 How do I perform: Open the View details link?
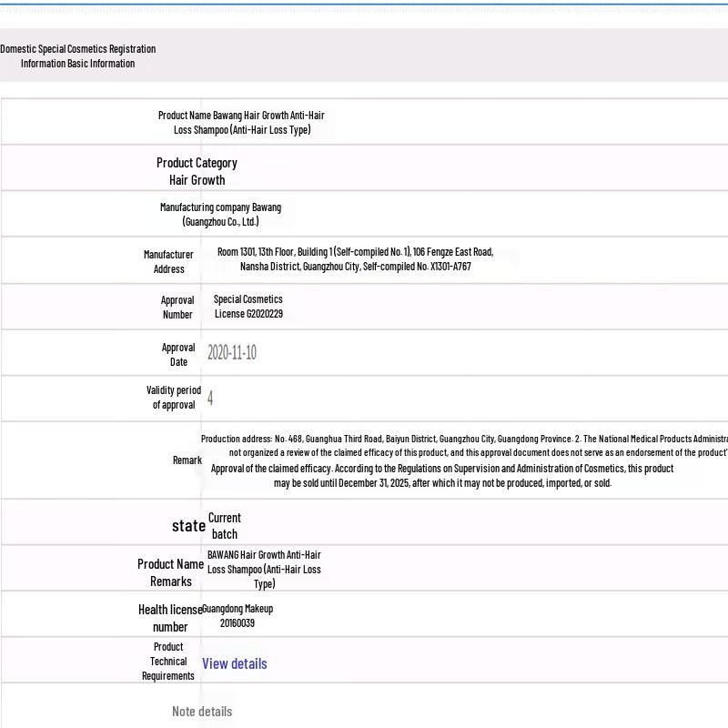[235, 663]
